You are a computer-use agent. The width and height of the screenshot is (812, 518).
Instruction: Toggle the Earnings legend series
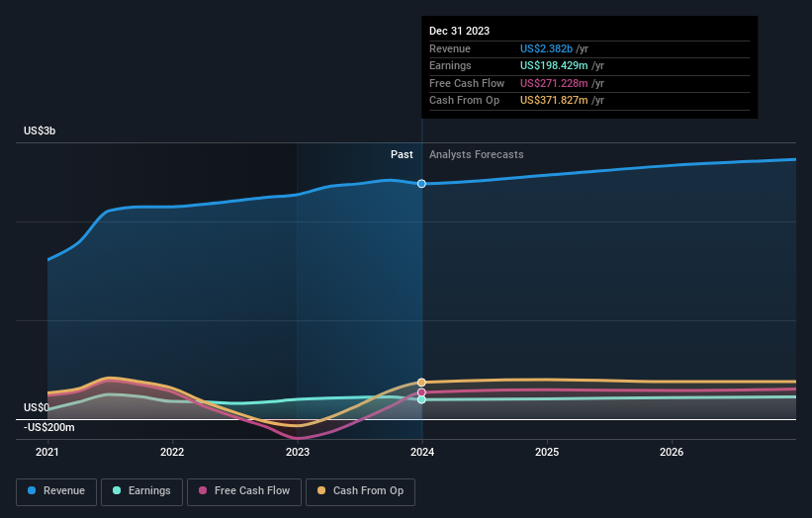click(x=141, y=491)
